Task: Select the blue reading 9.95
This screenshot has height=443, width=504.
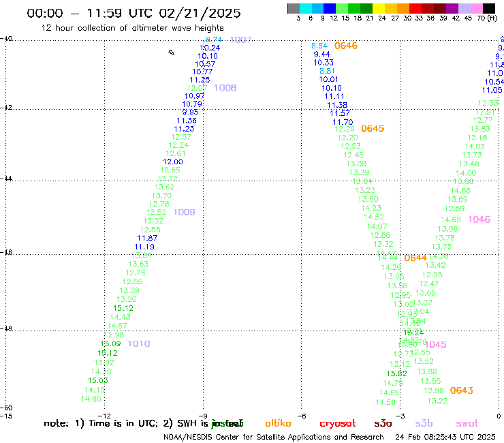Action: click(x=190, y=112)
